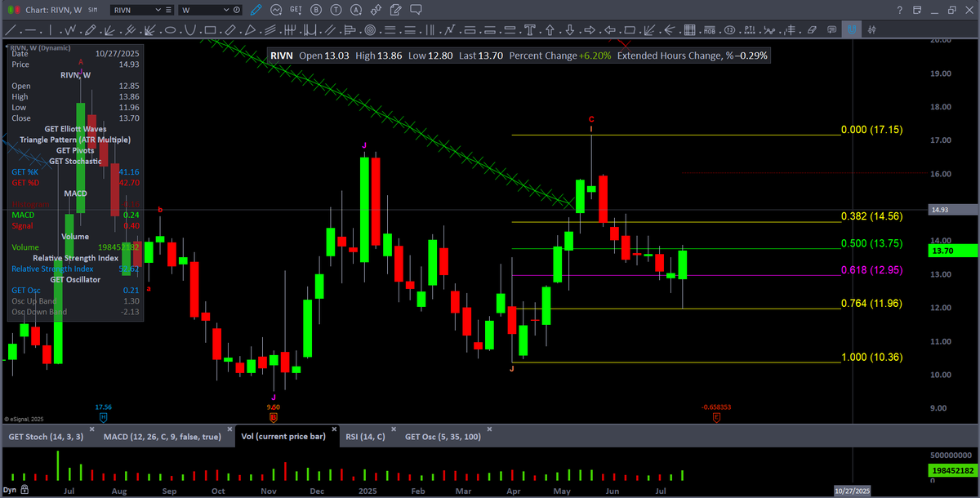This screenshot has width=980, height=498.
Task: Switch to the GET Osc (5, 35, 100) tab
Action: click(x=441, y=437)
